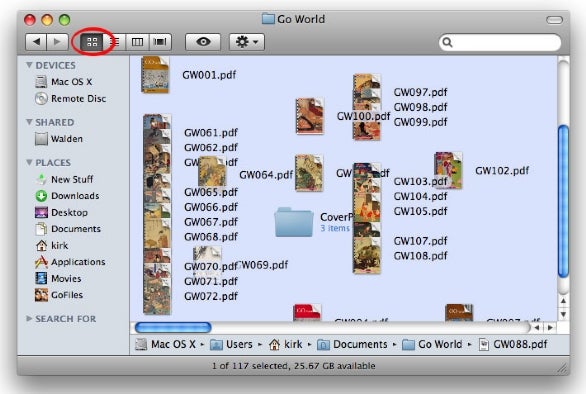This screenshot has width=586, height=394.
Task: Click the GW072.pdf file name
Action: tap(211, 296)
